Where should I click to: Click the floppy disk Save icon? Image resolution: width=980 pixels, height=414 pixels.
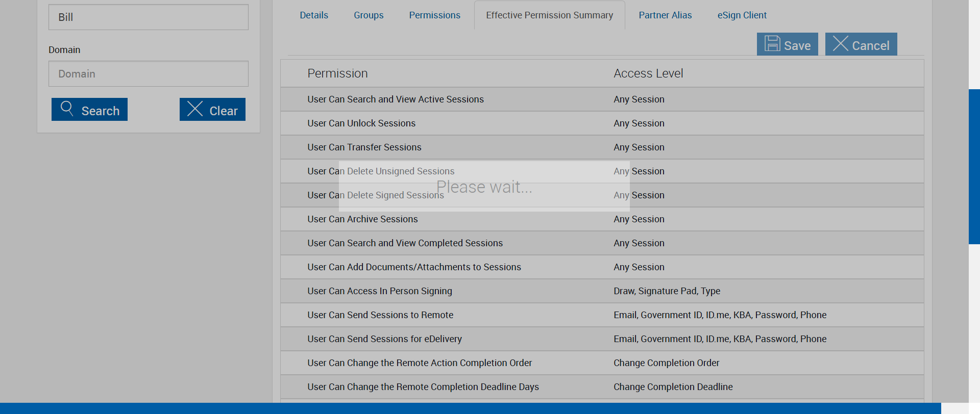coord(772,44)
